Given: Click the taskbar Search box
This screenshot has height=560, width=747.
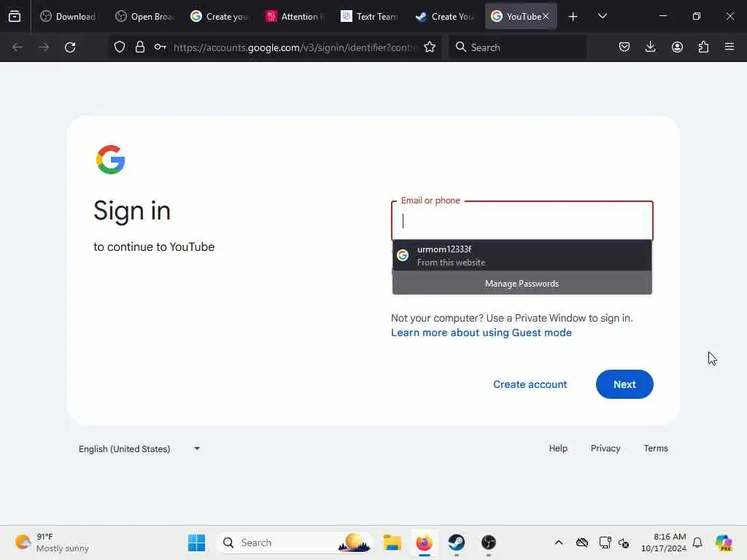Looking at the screenshot, I should pyautogui.click(x=295, y=542).
